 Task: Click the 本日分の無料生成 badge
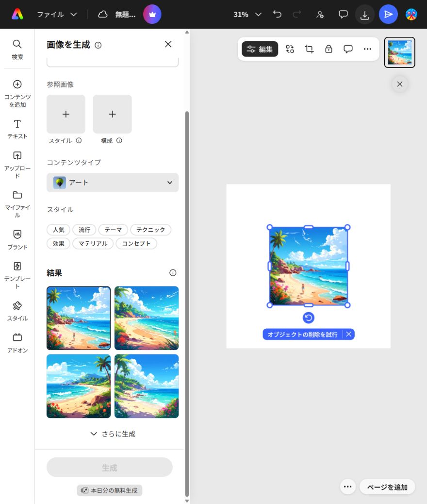click(110, 490)
